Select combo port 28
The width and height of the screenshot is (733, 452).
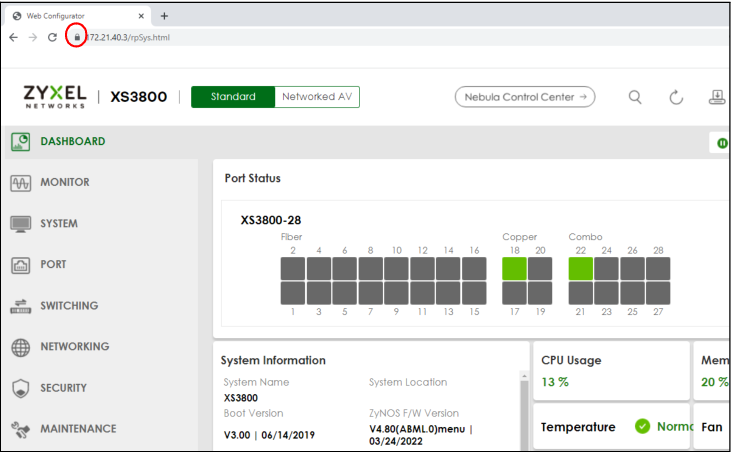(x=658, y=269)
